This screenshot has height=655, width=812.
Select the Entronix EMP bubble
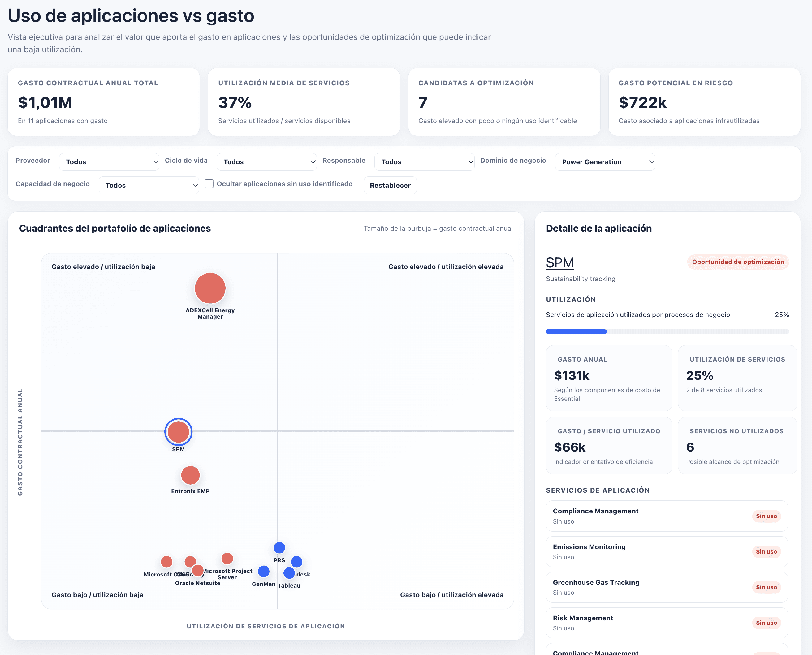190,475
